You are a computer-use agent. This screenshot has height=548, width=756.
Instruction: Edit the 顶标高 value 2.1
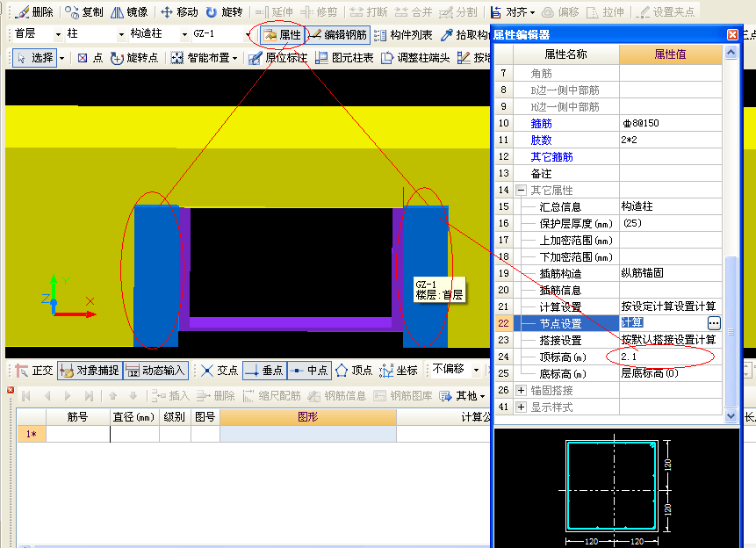click(x=670, y=357)
